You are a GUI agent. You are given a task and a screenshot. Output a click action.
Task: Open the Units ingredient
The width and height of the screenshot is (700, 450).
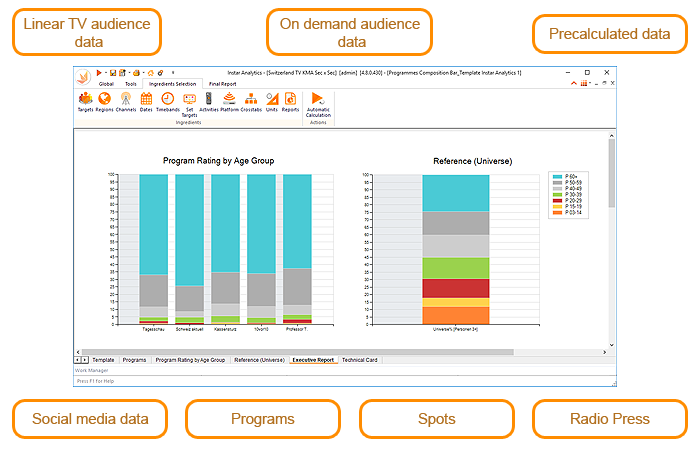[271, 100]
